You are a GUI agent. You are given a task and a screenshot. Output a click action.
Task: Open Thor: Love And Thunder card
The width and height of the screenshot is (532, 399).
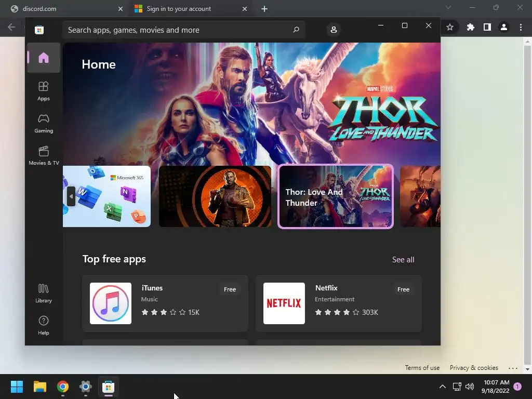[336, 196]
